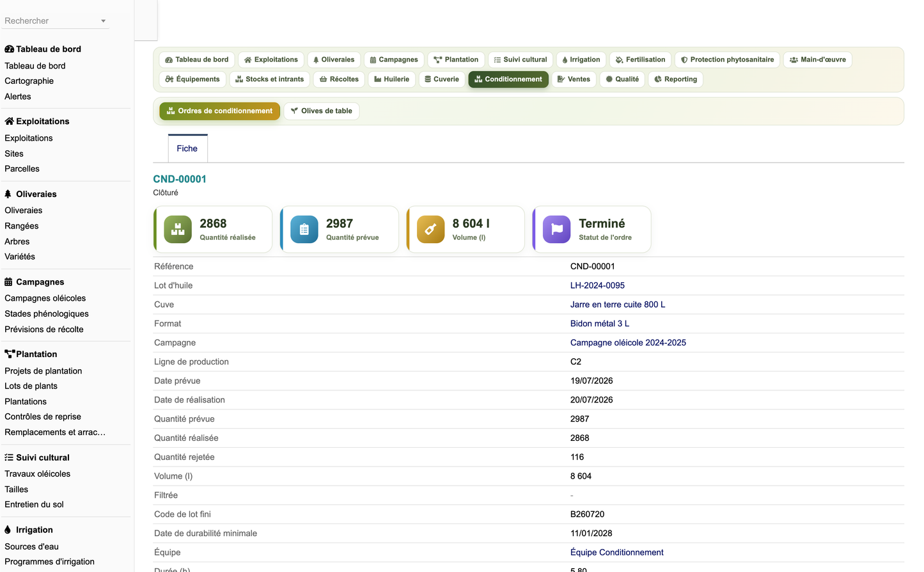Screen dimensions: 924x572
Task: Click the green boxes icon on Quantité réalisée card
Action: [x=178, y=230]
